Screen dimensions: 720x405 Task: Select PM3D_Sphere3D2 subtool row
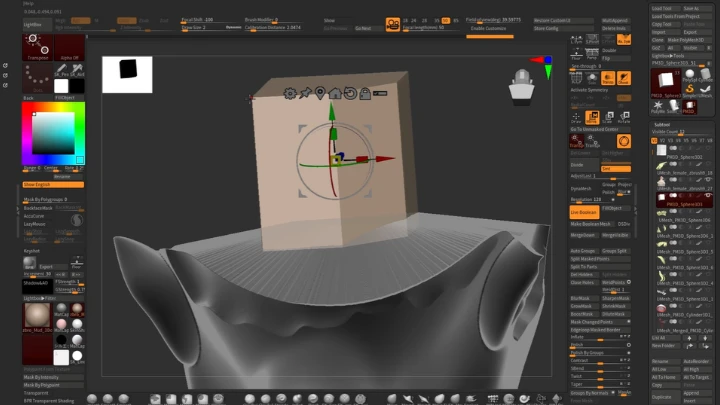coord(683,151)
